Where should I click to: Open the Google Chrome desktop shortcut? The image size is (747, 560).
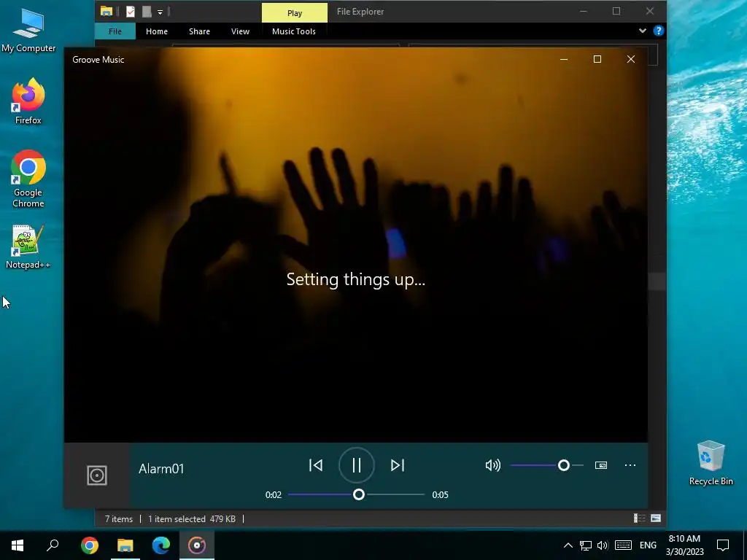click(28, 179)
